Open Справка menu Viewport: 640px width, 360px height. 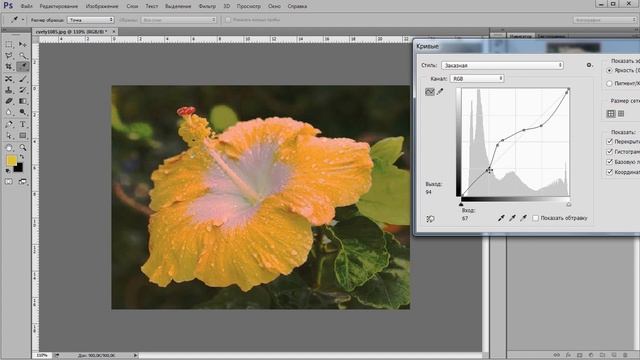click(297, 6)
